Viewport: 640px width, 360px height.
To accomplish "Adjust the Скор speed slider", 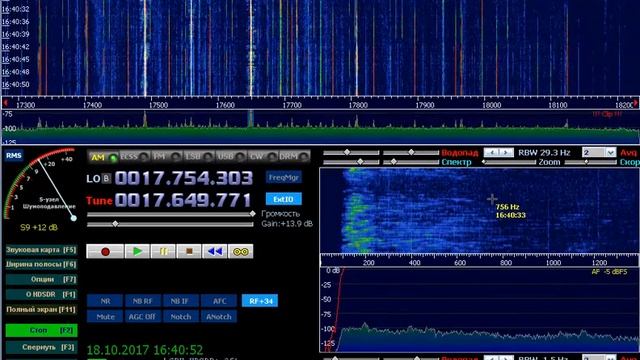I will coord(591,162).
